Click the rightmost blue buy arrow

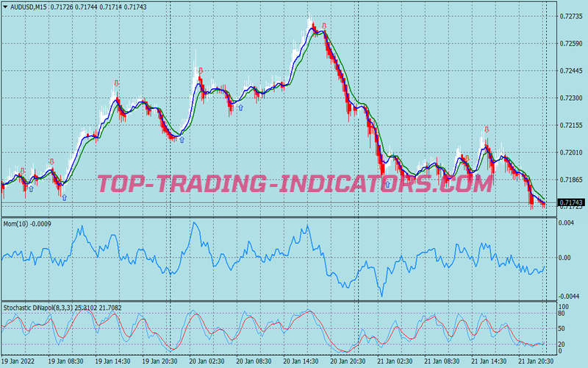click(388, 185)
